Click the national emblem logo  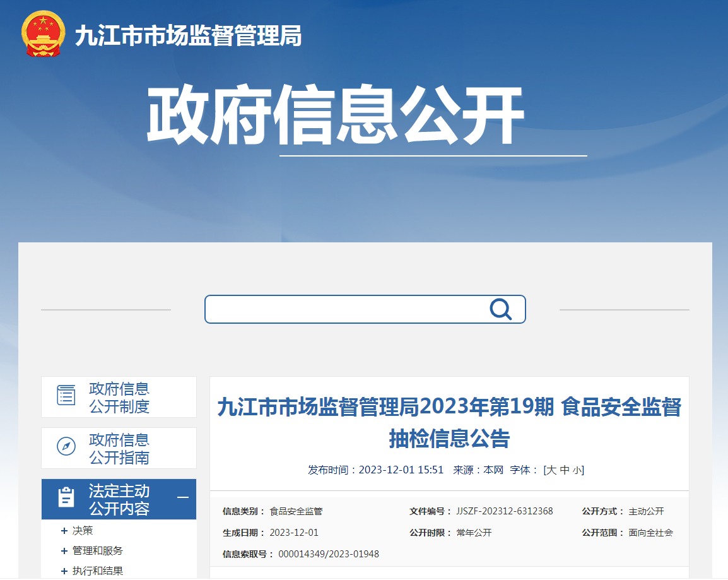tap(42, 33)
